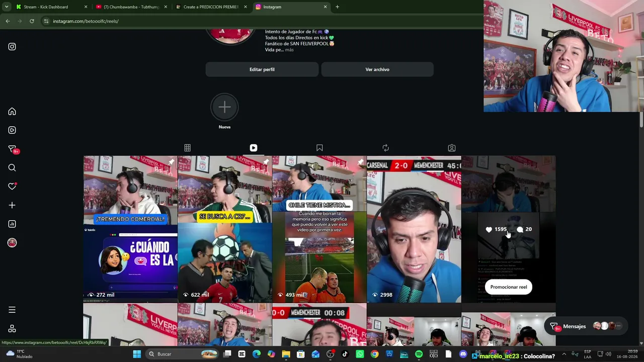
Task: Open CapCut from the taskbar
Action: tap(242, 354)
